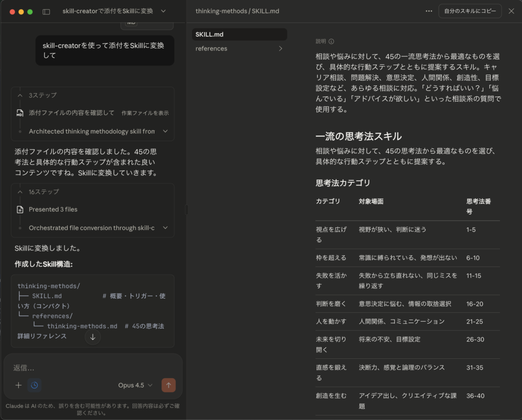The width and height of the screenshot is (522, 420).
Task: Click the 作業ファイルを表示 link
Action: coord(145,113)
